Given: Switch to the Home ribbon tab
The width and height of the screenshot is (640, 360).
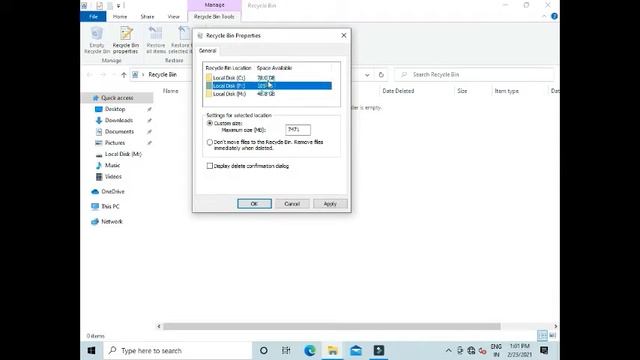Looking at the screenshot, I should click(120, 17).
